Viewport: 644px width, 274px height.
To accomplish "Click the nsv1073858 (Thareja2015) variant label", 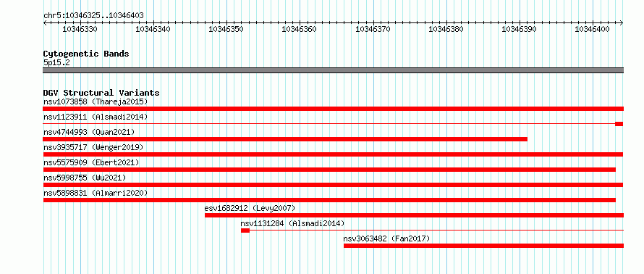I will coord(96,101).
